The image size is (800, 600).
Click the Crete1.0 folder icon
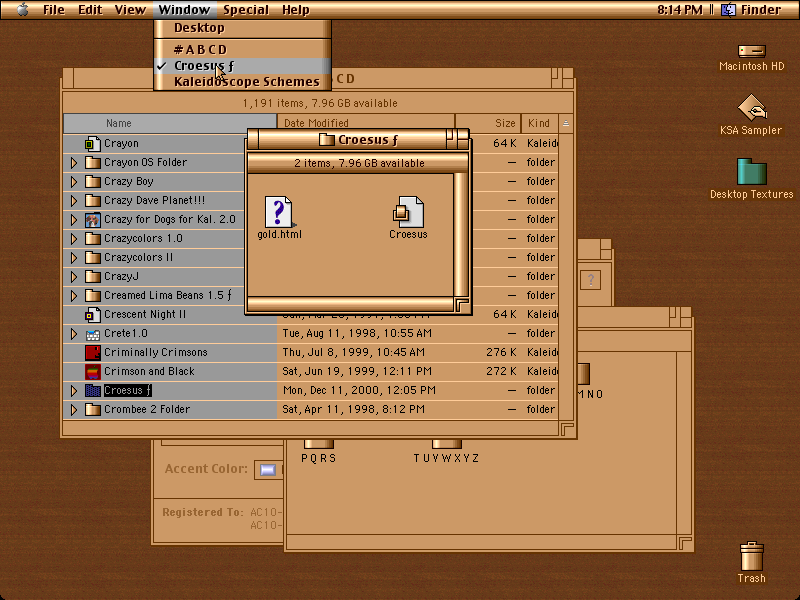point(92,334)
